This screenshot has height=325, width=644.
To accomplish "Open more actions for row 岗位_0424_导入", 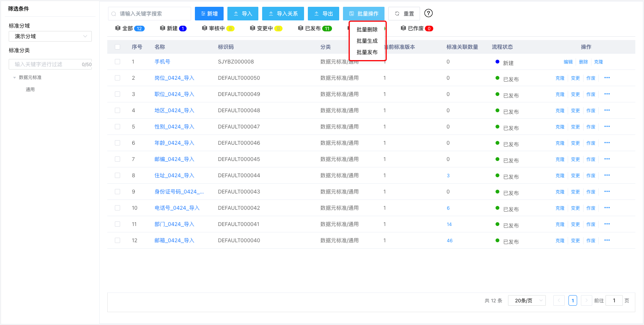I will [607, 78].
